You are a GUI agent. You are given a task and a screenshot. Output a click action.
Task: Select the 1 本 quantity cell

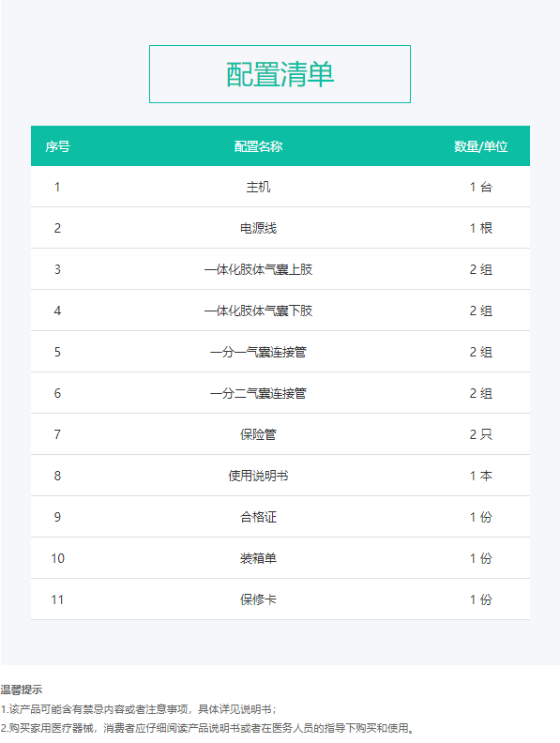pyautogui.click(x=481, y=476)
